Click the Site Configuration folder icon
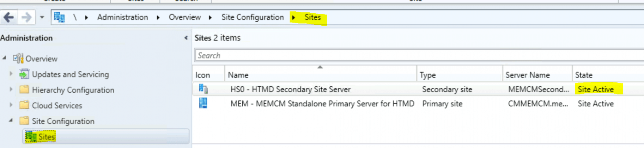644x148 pixels. click(24, 121)
